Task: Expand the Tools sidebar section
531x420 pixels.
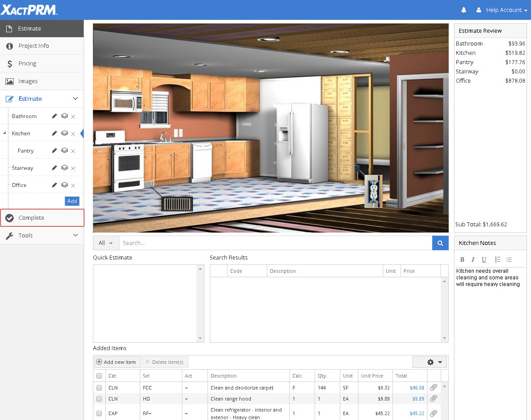Action: click(x=42, y=235)
